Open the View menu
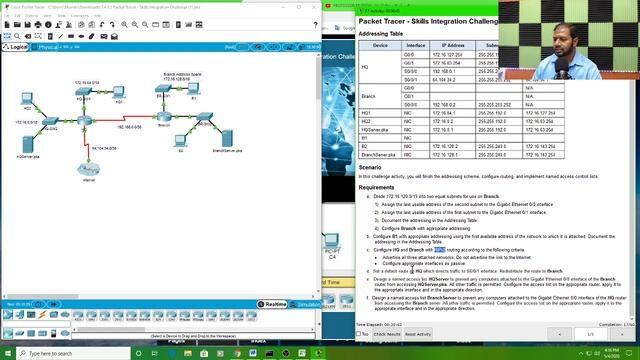This screenshot has height=360, width=640. pyautogui.click(x=47, y=16)
